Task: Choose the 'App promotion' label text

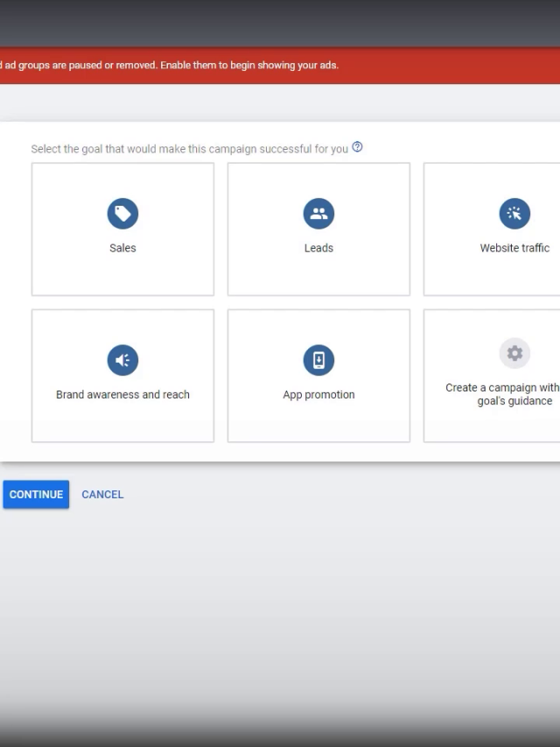Action: click(x=318, y=395)
